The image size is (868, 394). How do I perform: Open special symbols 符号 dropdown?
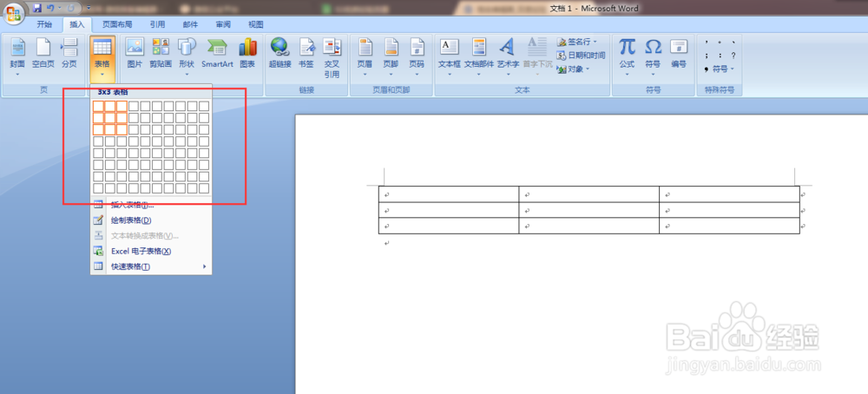coord(720,69)
